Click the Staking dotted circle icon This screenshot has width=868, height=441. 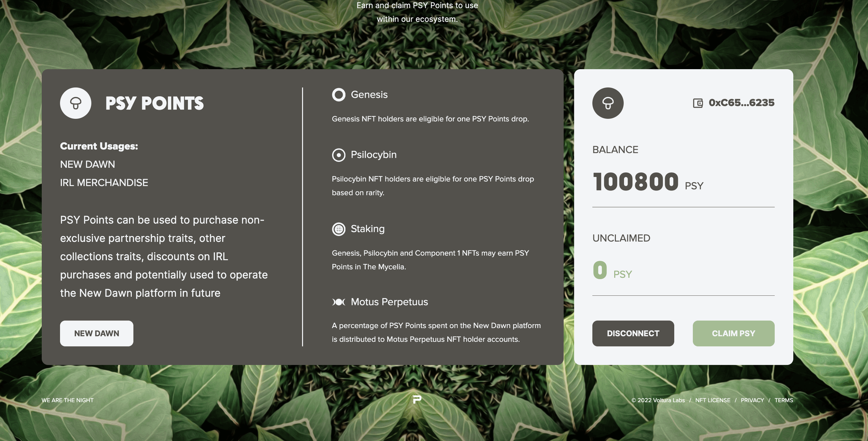pos(339,229)
